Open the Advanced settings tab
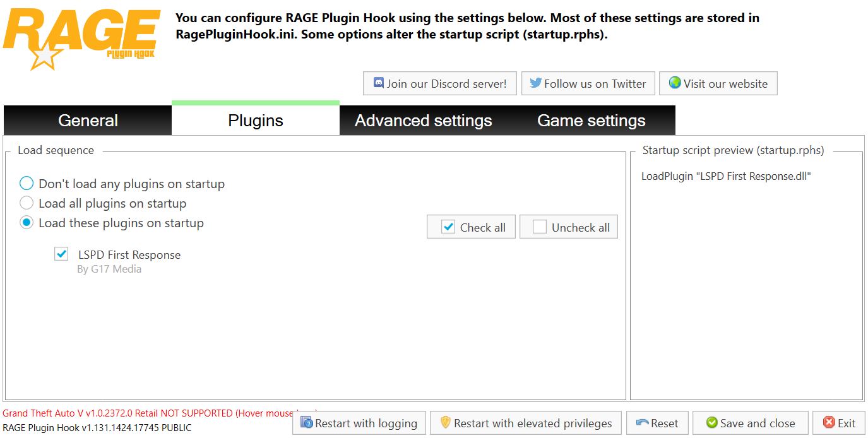This screenshot has height=438, width=868. pos(423,121)
